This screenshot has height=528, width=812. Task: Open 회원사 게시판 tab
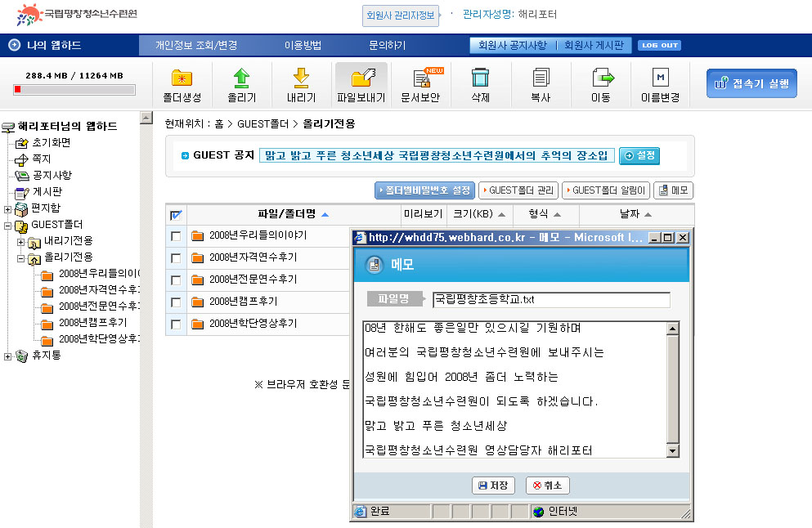594,46
